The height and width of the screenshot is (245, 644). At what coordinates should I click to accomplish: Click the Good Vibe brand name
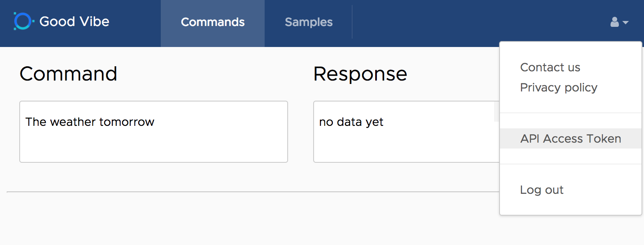tap(74, 22)
